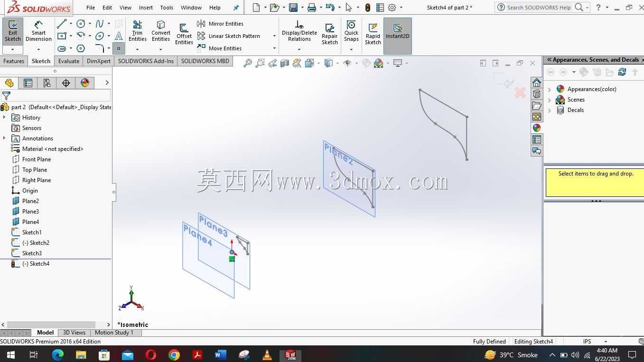Viewport: 644px width, 362px height.
Task: Open Trim Entities dropdown arrow
Action: click(137, 49)
